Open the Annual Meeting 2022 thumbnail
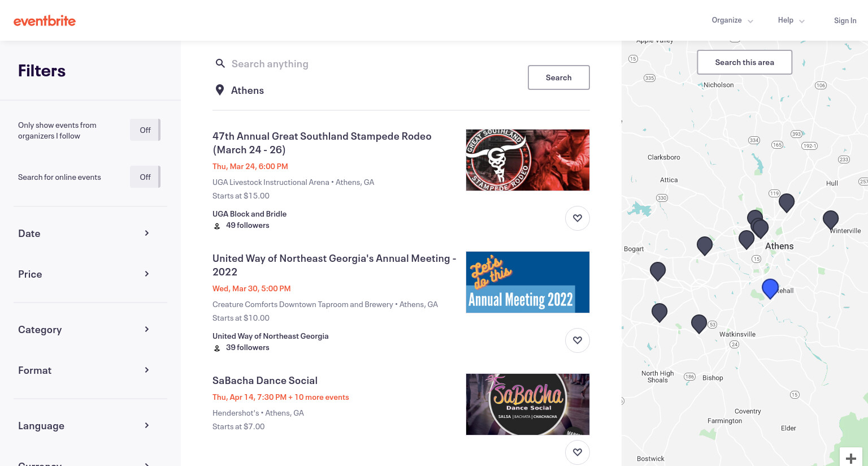Image resolution: width=868 pixels, height=466 pixels. click(x=528, y=282)
